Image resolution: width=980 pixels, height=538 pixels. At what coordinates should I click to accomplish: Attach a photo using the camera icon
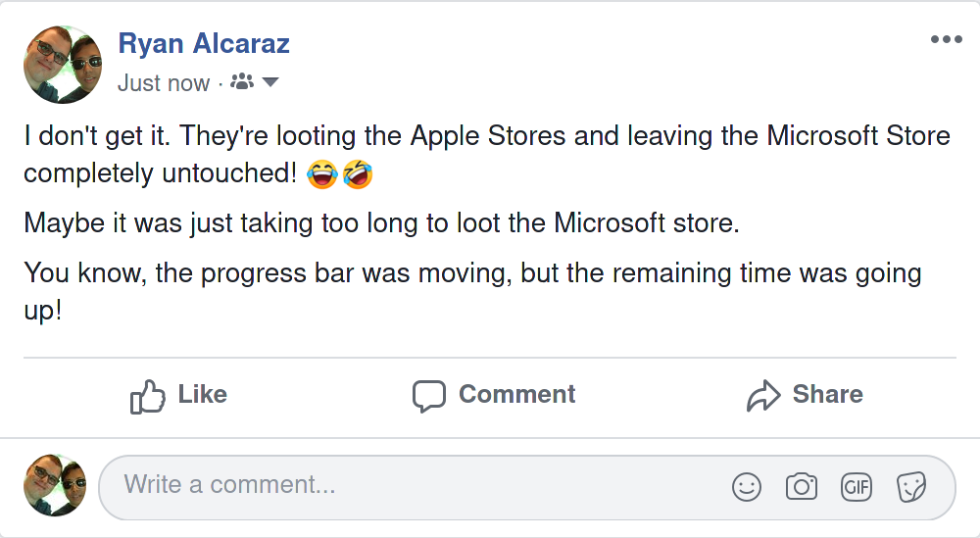click(x=802, y=486)
